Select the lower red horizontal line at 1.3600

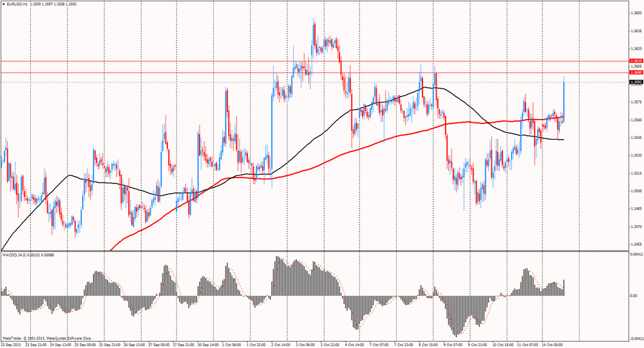(x=314, y=73)
